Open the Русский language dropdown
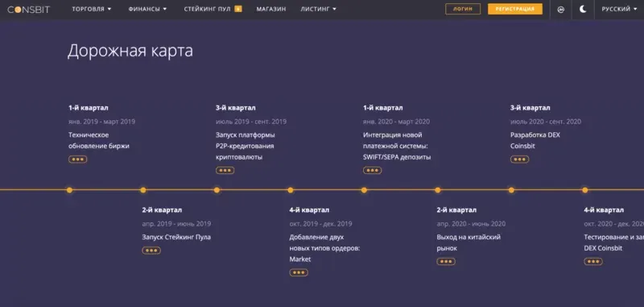Viewport: 644px width, 307px height. 619,9
